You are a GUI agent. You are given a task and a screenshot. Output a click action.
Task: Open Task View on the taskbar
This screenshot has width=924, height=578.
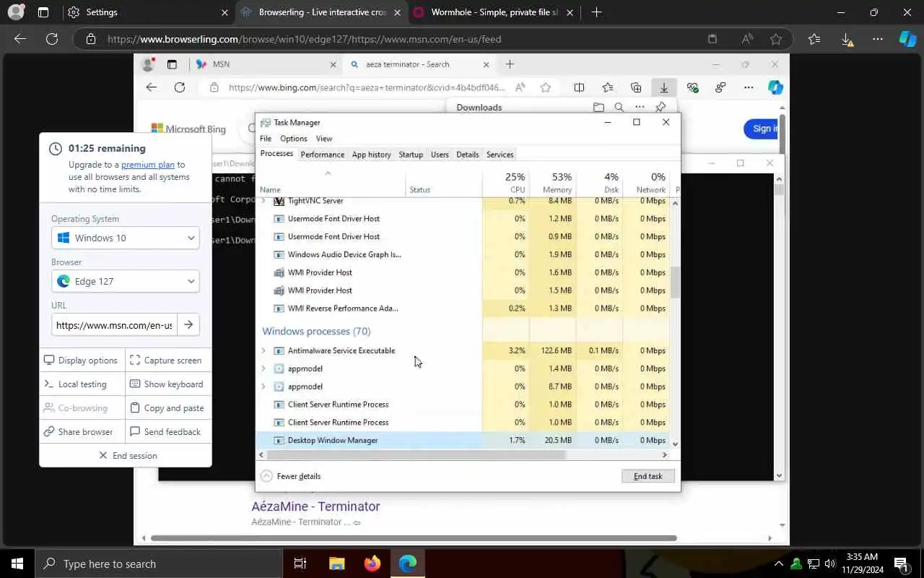pyautogui.click(x=300, y=564)
